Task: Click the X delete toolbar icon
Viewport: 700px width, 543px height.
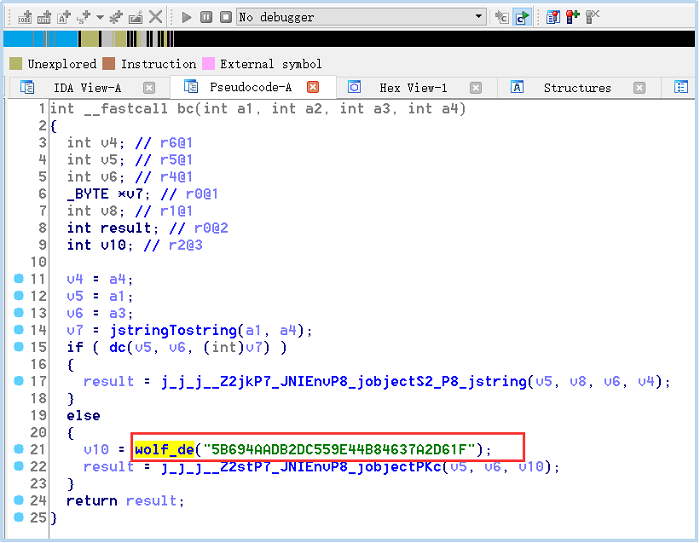Action: click(155, 17)
